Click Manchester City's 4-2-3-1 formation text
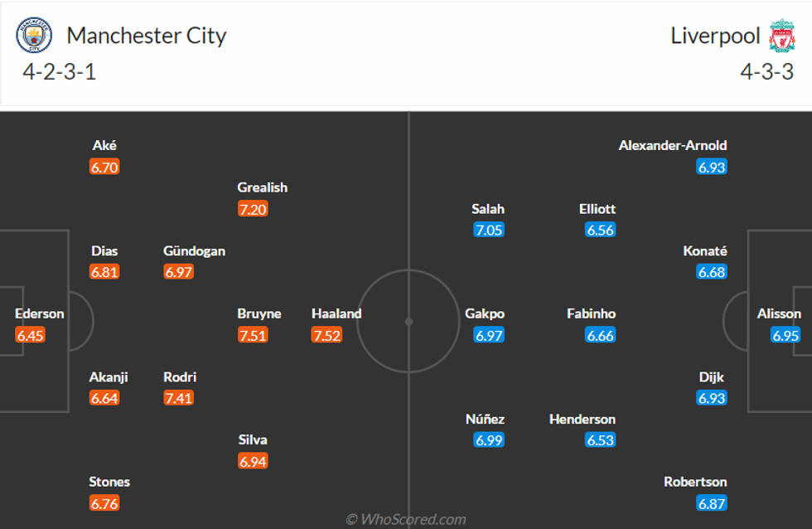 (x=60, y=71)
